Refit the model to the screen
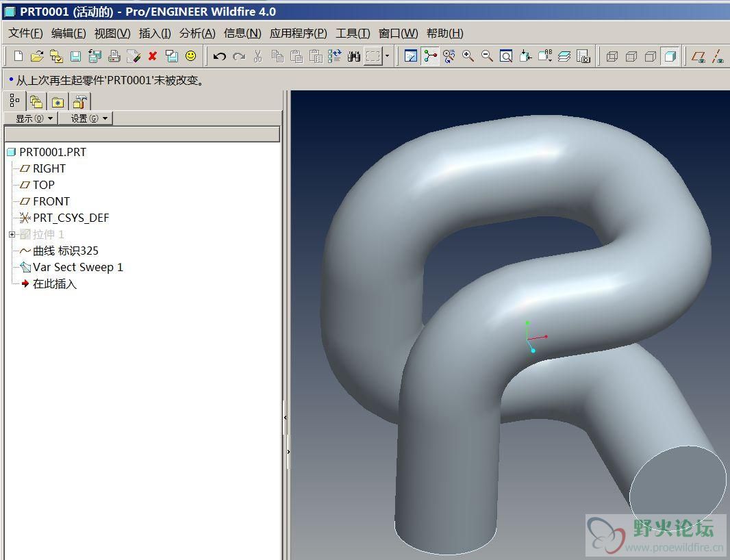 (506, 56)
